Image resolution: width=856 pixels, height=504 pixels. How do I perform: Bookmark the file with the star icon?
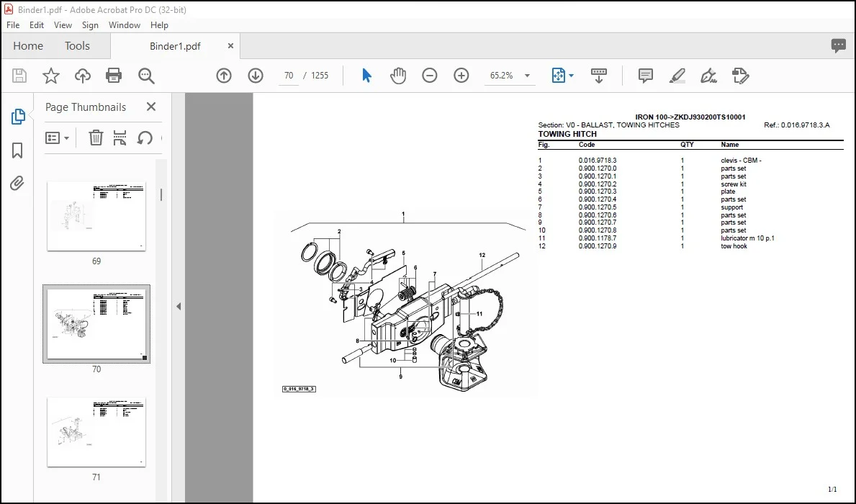point(51,76)
